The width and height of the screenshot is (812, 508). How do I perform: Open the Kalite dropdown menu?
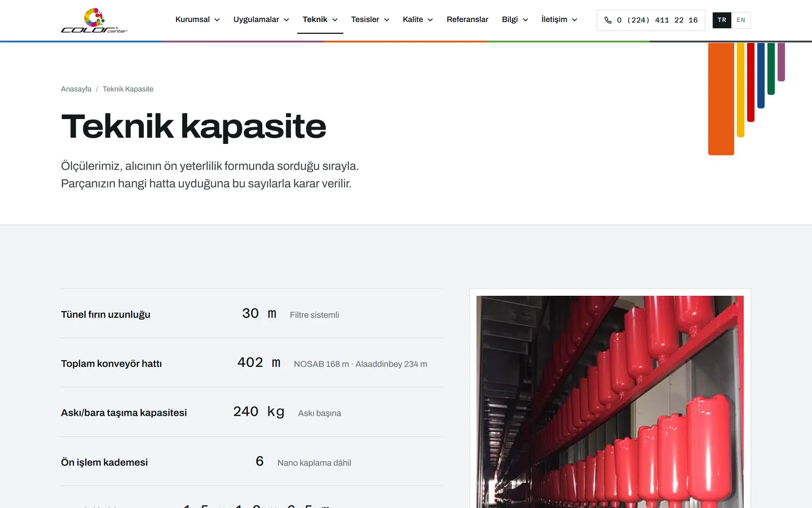418,20
